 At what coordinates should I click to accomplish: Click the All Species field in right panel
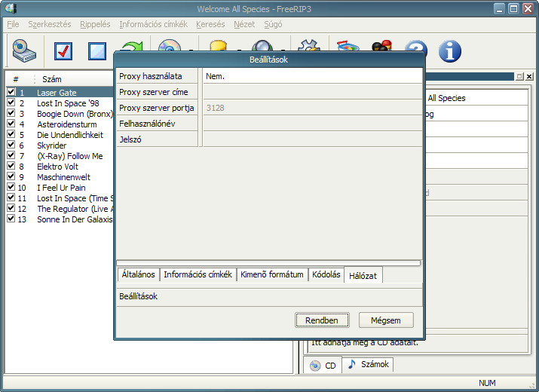click(x=476, y=98)
